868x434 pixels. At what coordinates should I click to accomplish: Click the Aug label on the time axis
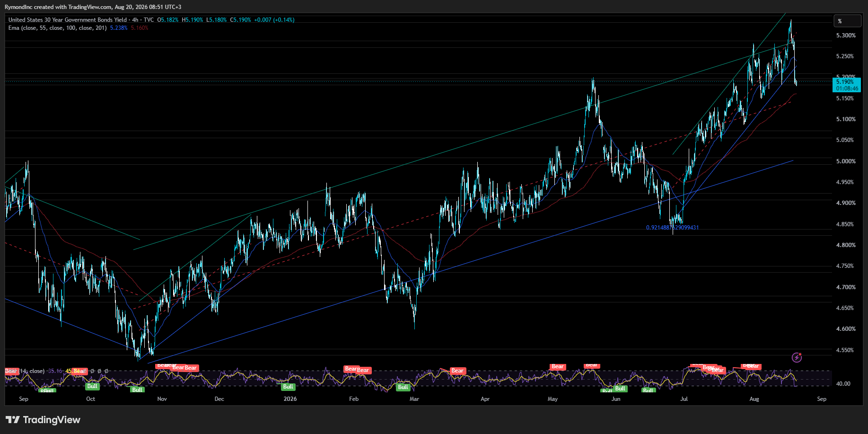point(754,399)
